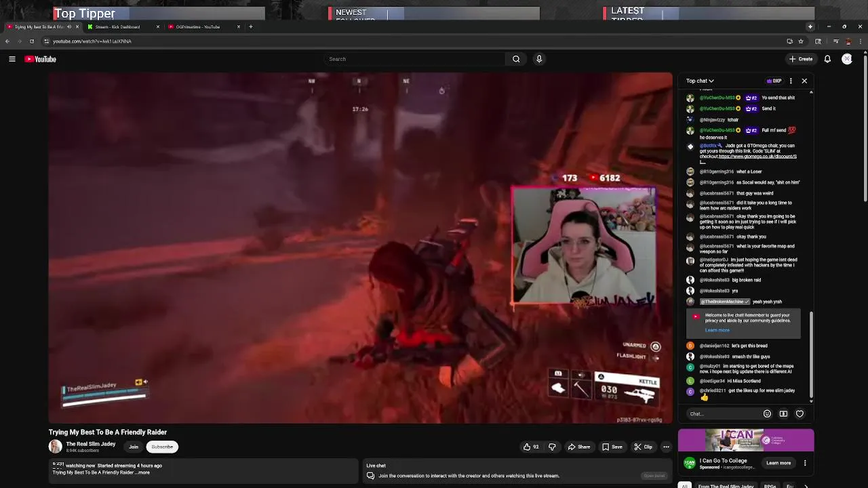The width and height of the screenshot is (868, 488).
Task: Click the streamer webcam overlay
Action: (x=584, y=245)
